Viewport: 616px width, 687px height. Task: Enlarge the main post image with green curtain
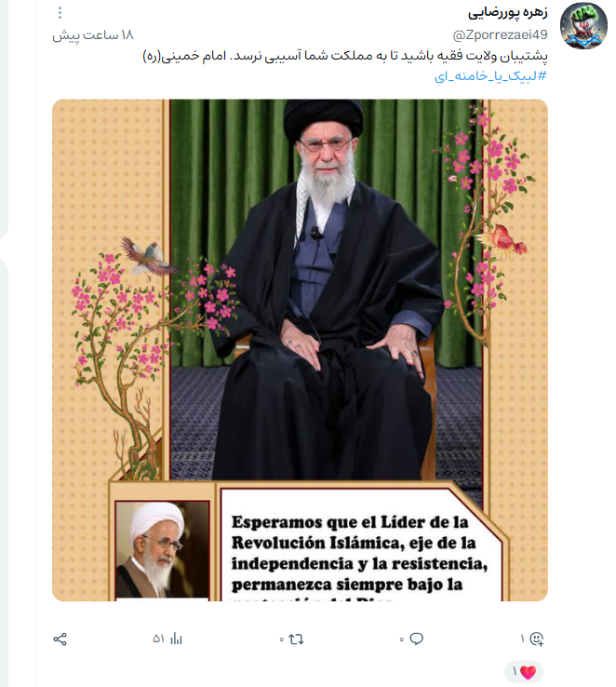[x=300, y=350]
